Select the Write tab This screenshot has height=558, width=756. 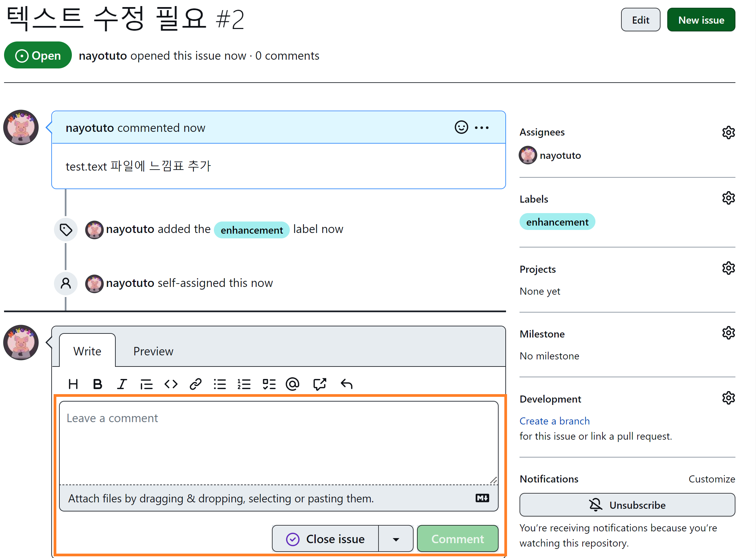(87, 351)
